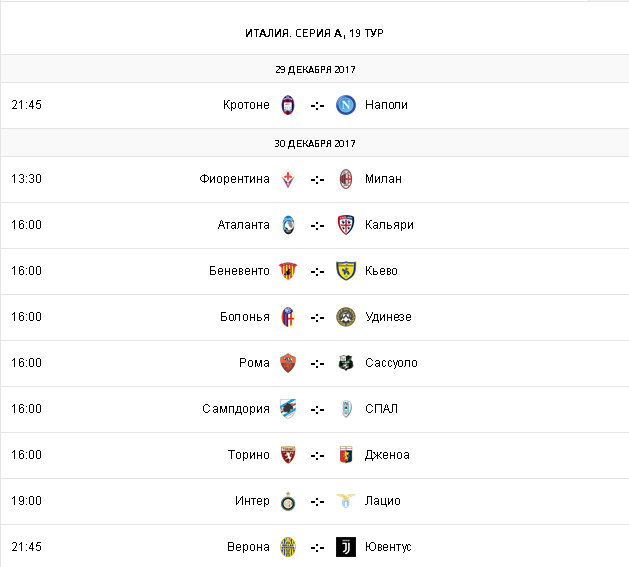Click the Milan club crest icon
Image resolution: width=629 pixels, height=567 pixels.
tap(346, 179)
